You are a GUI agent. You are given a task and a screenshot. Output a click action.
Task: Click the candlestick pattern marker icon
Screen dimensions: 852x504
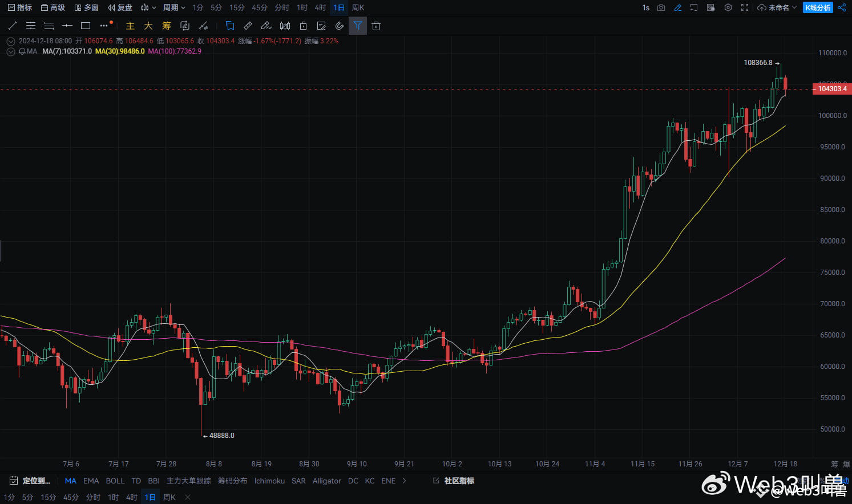point(203,26)
